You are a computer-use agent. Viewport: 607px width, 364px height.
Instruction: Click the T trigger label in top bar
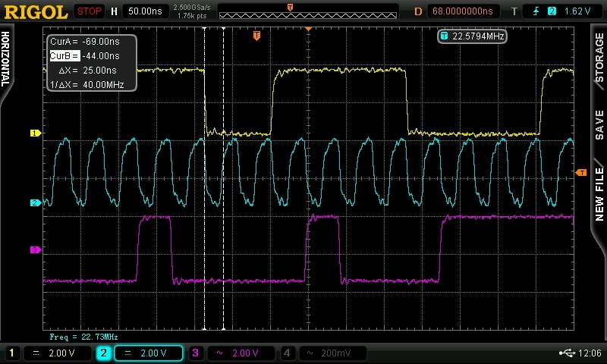pos(514,11)
